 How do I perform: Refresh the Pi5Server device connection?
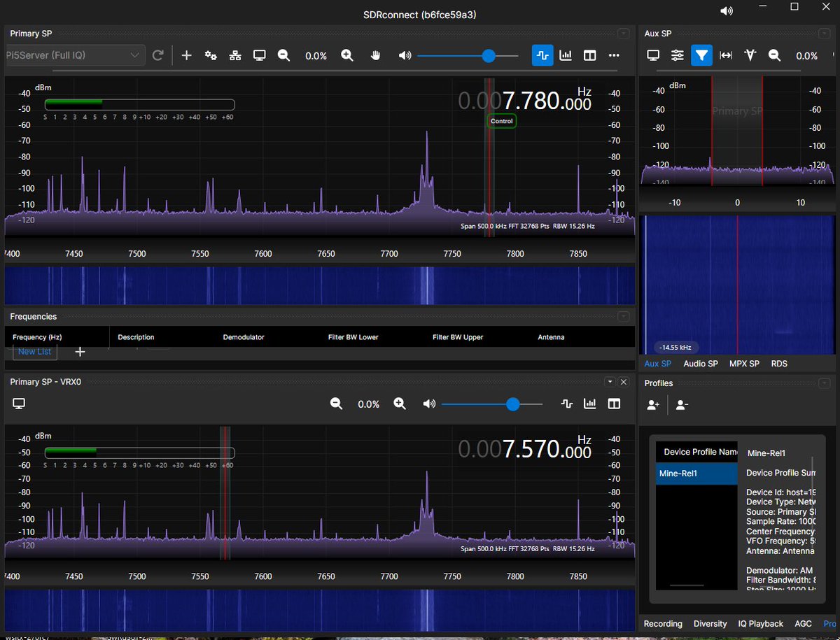pyautogui.click(x=158, y=55)
